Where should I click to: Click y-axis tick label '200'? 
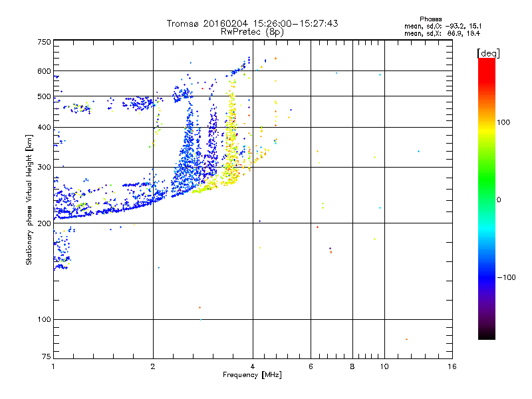[x=44, y=223]
